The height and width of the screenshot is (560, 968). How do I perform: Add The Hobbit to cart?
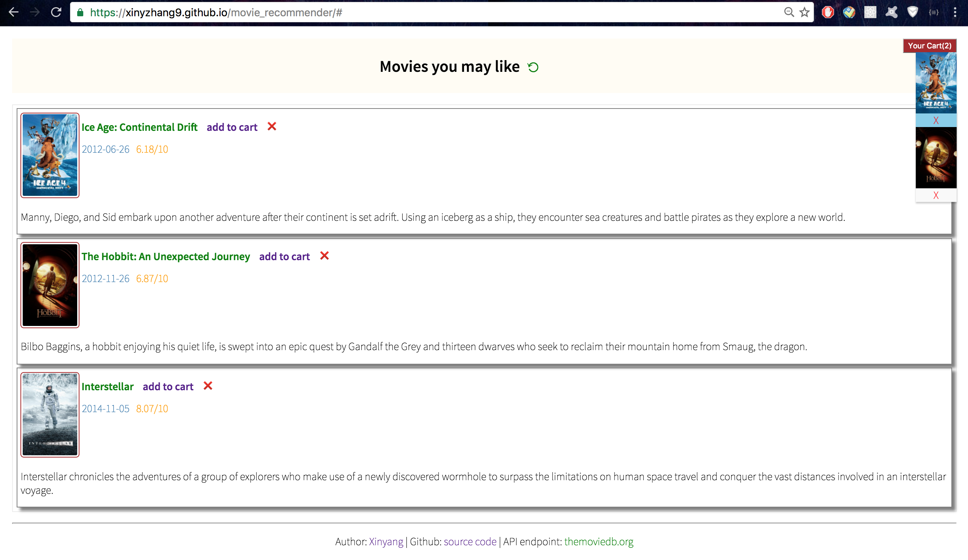[x=284, y=256]
